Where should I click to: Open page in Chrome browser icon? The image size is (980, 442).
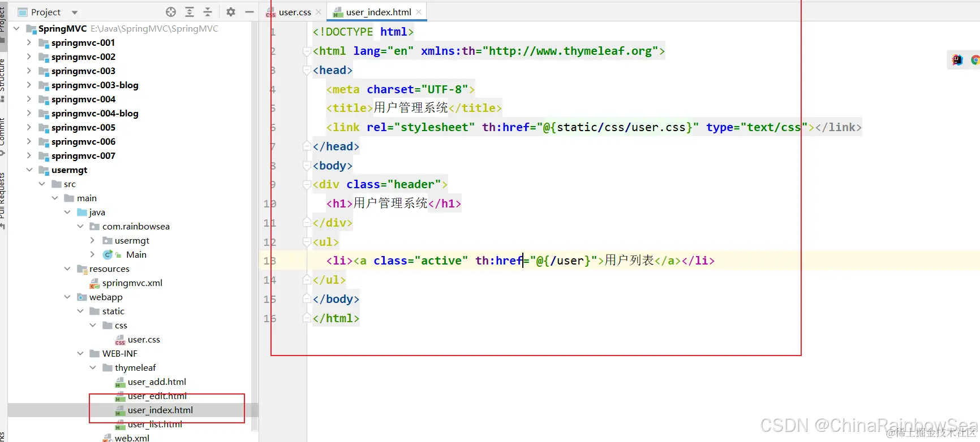coord(975,60)
